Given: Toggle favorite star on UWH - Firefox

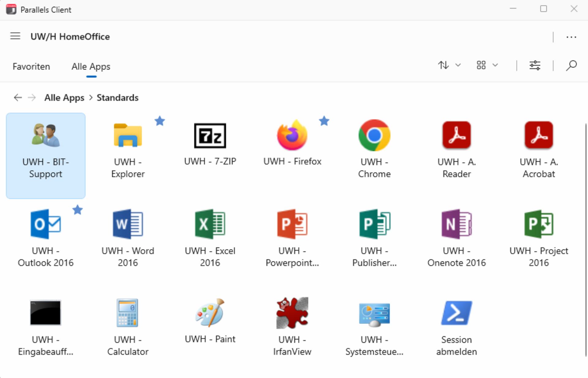Looking at the screenshot, I should [x=324, y=121].
